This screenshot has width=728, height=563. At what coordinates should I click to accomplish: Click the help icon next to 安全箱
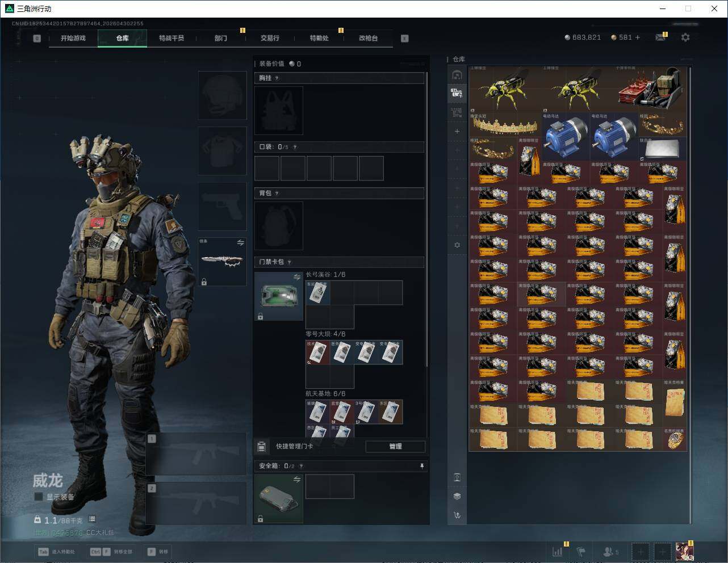pyautogui.click(x=302, y=467)
